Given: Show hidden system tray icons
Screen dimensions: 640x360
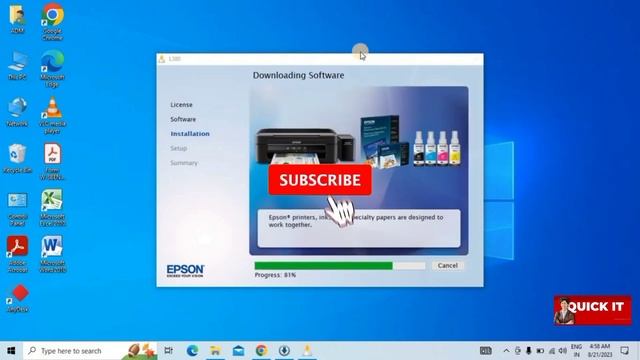Looking at the screenshot, I should (506, 351).
